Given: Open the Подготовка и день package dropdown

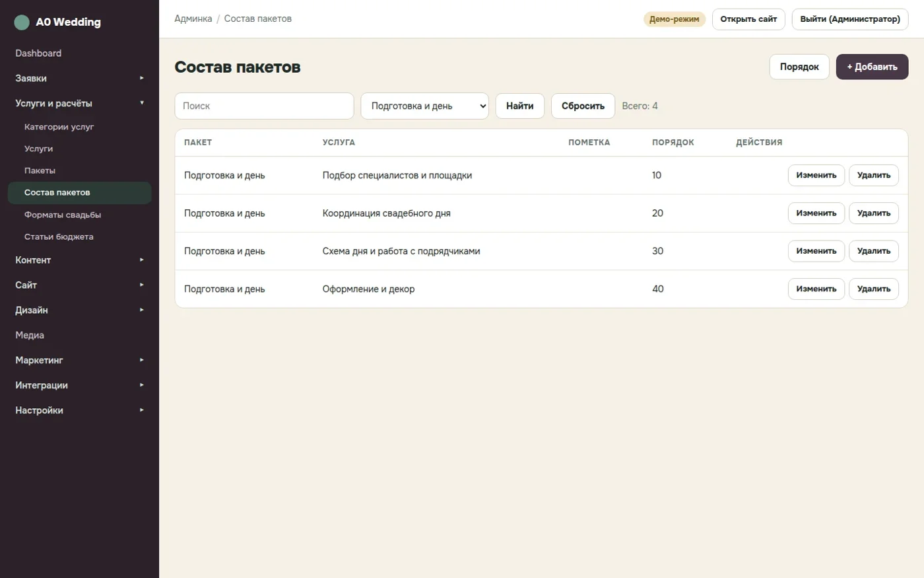Looking at the screenshot, I should click(424, 106).
